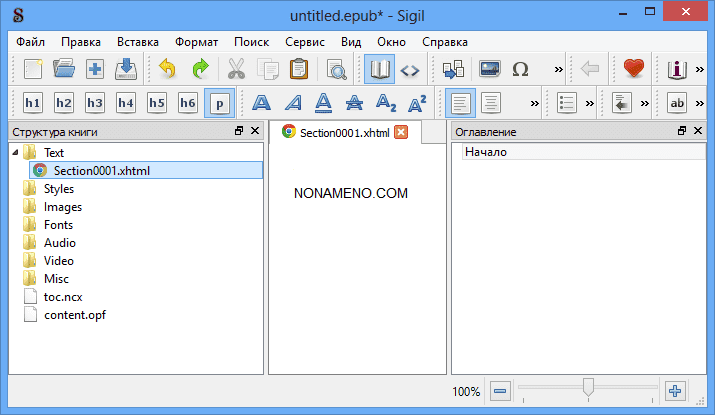Click the Save file toolbar icon

click(126, 69)
